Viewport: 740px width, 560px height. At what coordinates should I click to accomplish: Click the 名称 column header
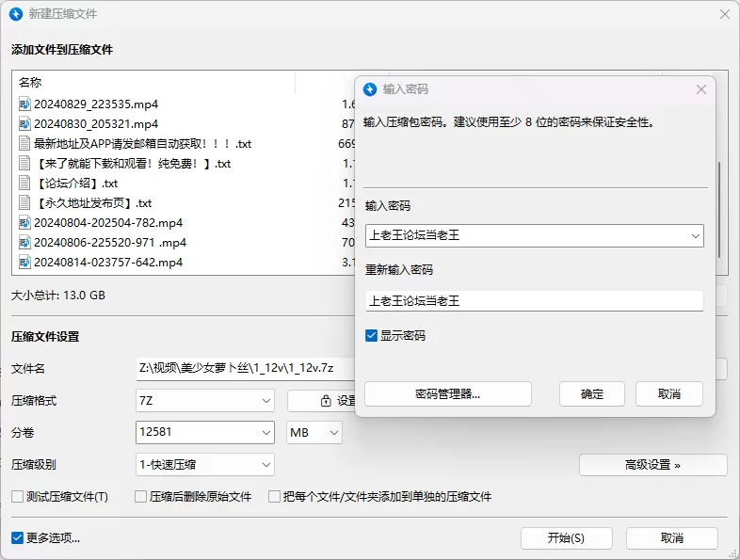pyautogui.click(x=30, y=83)
